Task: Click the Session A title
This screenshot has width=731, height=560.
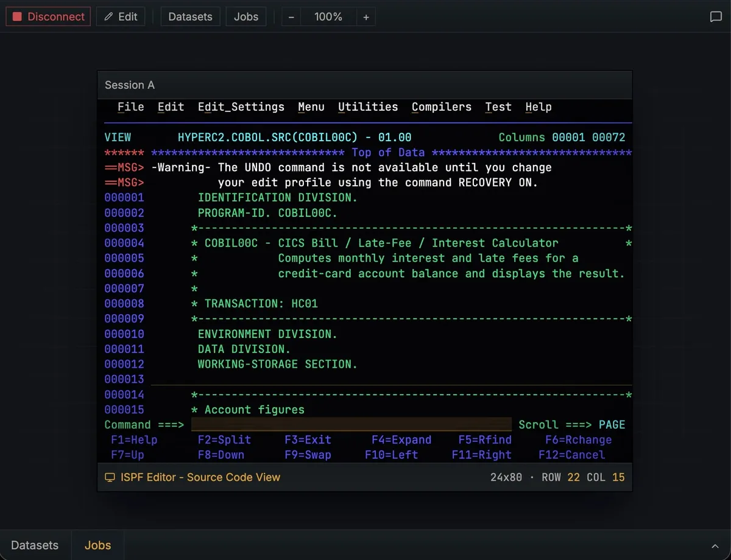Action: coord(130,85)
